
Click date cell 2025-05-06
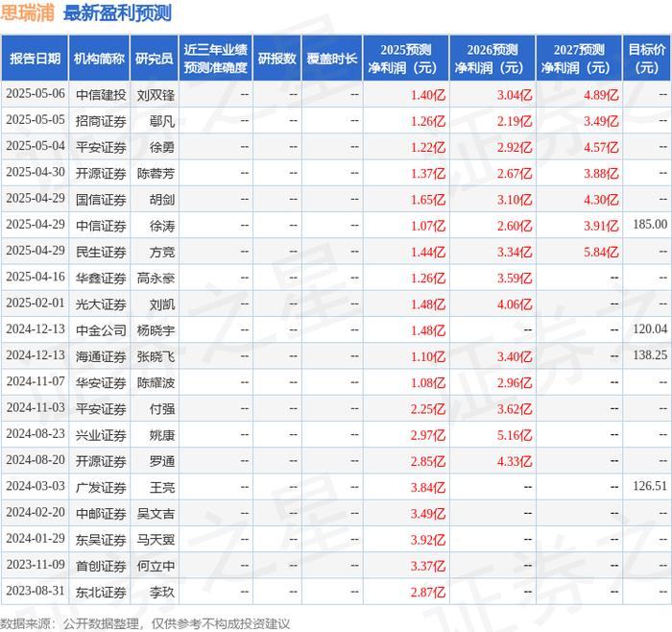pos(36,94)
